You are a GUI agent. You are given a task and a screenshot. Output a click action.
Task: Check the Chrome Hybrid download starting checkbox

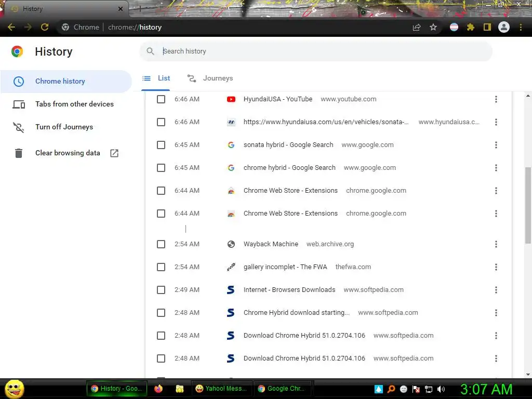pos(161,313)
